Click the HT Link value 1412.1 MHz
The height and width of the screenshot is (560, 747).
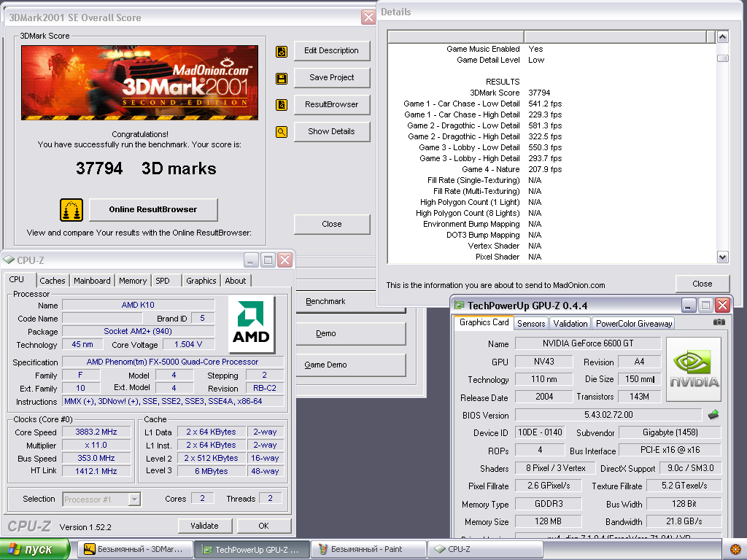coord(96,471)
